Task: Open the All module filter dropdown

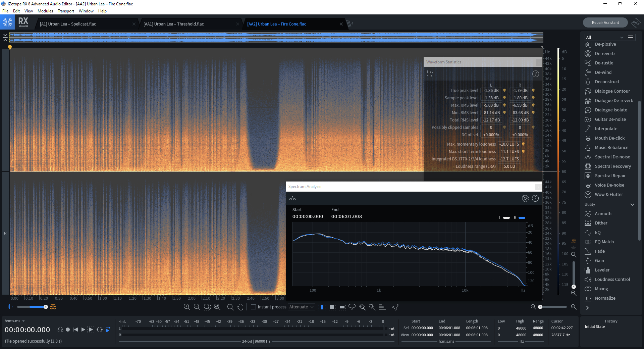Action: [x=604, y=37]
